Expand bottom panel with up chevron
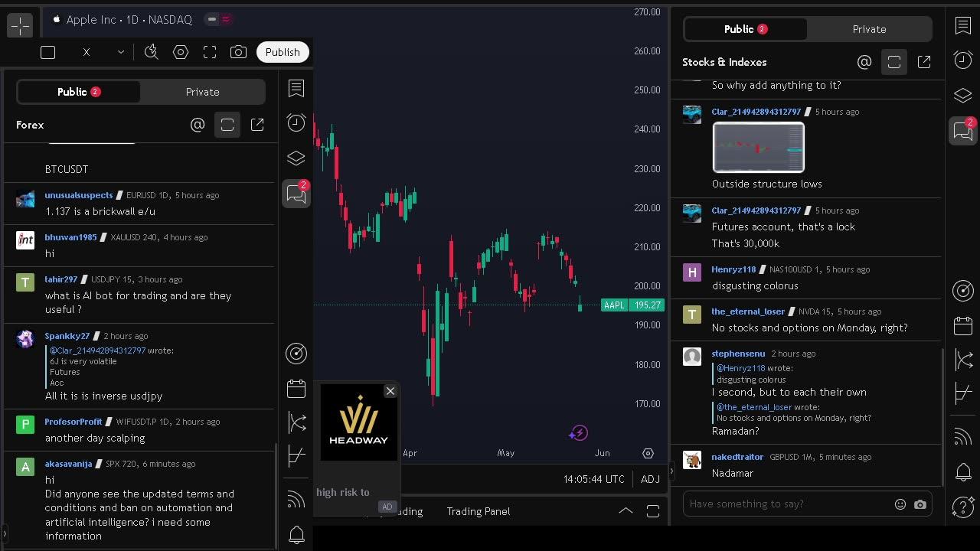The width and height of the screenshot is (980, 551). (626, 511)
